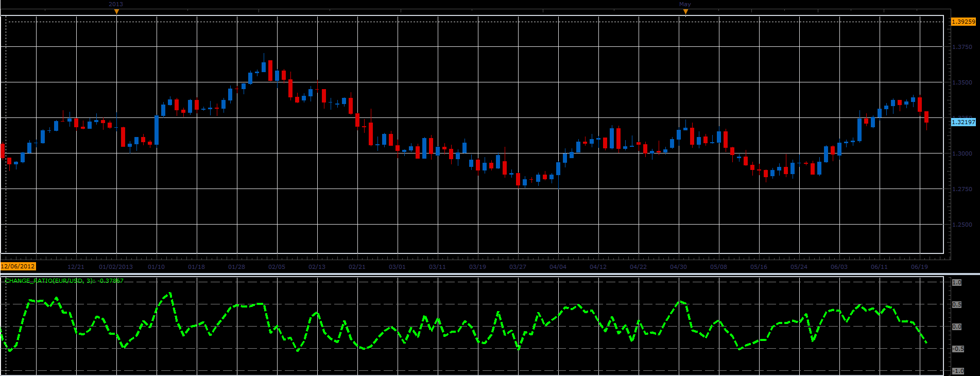The width and height of the screenshot is (980, 376).
Task: Select the 06/19 date label
Action: coord(920,267)
